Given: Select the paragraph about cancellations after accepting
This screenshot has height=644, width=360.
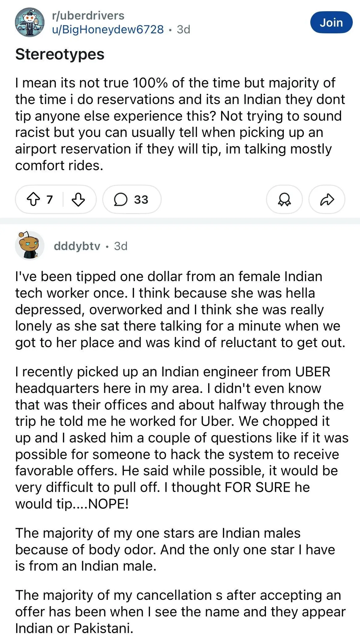Looking at the screenshot, I should coord(180,612).
